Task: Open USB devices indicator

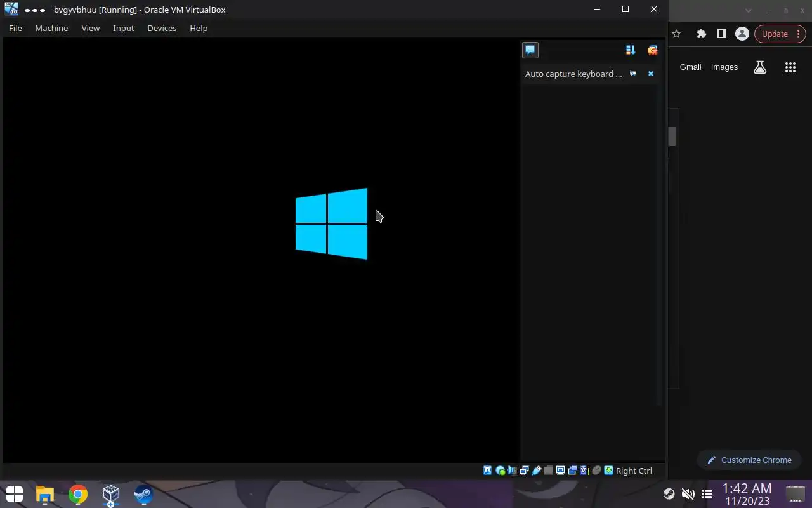Action: click(x=537, y=471)
